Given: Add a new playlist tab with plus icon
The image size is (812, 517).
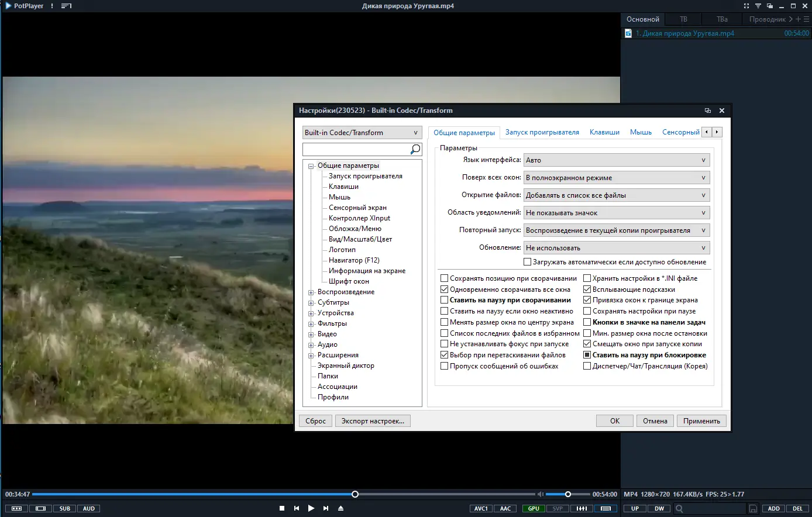Looking at the screenshot, I should [x=799, y=19].
